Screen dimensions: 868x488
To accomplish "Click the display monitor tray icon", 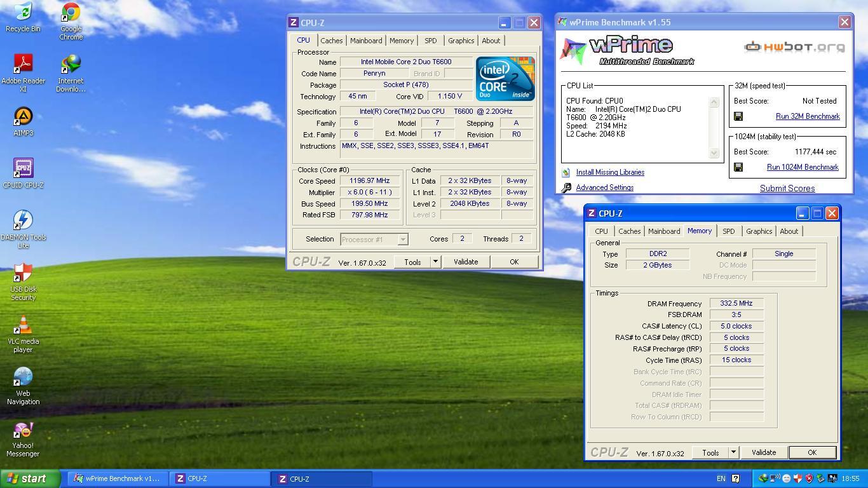I will (x=832, y=478).
